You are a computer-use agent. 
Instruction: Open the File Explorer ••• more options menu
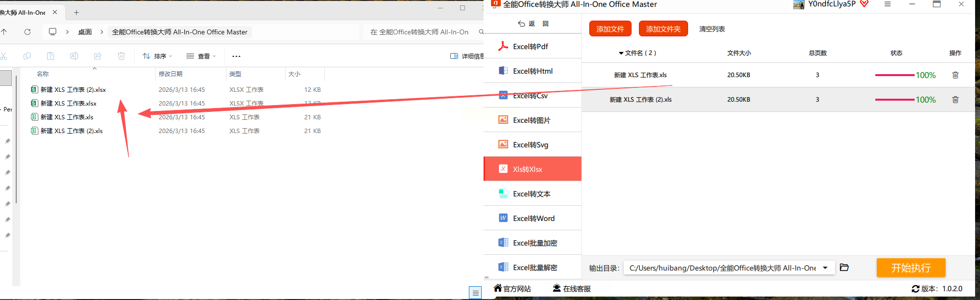pos(236,56)
